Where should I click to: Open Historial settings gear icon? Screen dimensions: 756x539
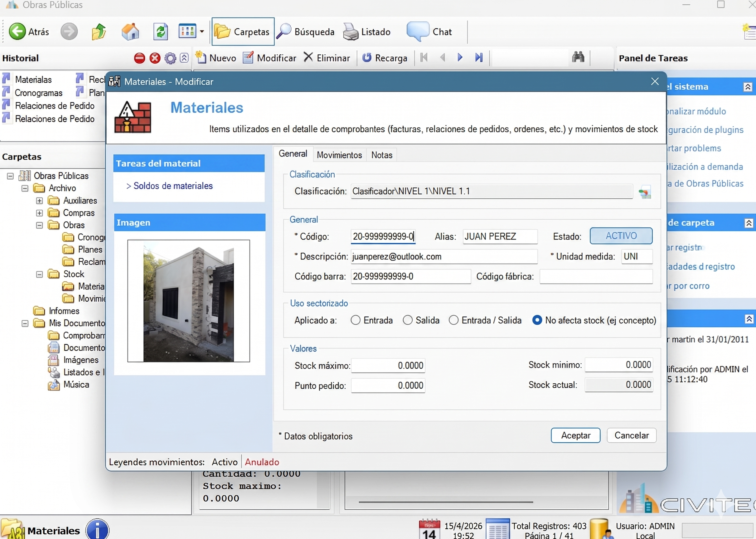tap(170, 58)
